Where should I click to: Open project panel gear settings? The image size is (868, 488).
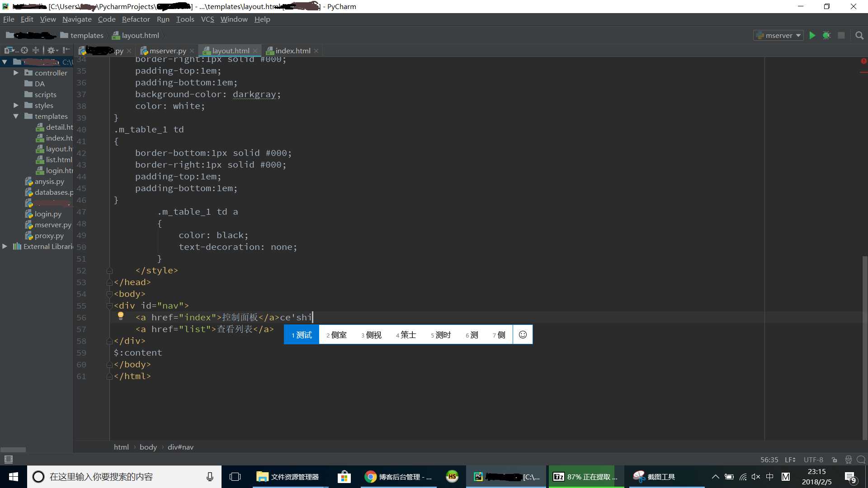(x=53, y=50)
